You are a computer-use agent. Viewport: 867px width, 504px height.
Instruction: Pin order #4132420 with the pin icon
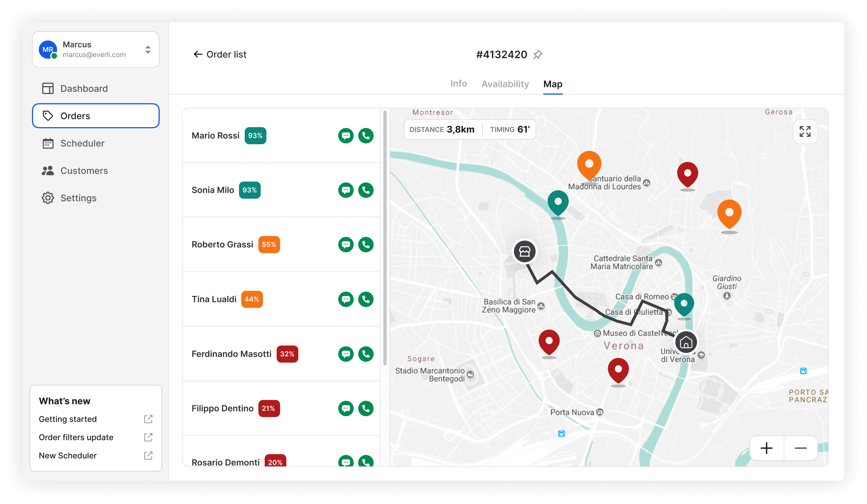[x=538, y=54]
